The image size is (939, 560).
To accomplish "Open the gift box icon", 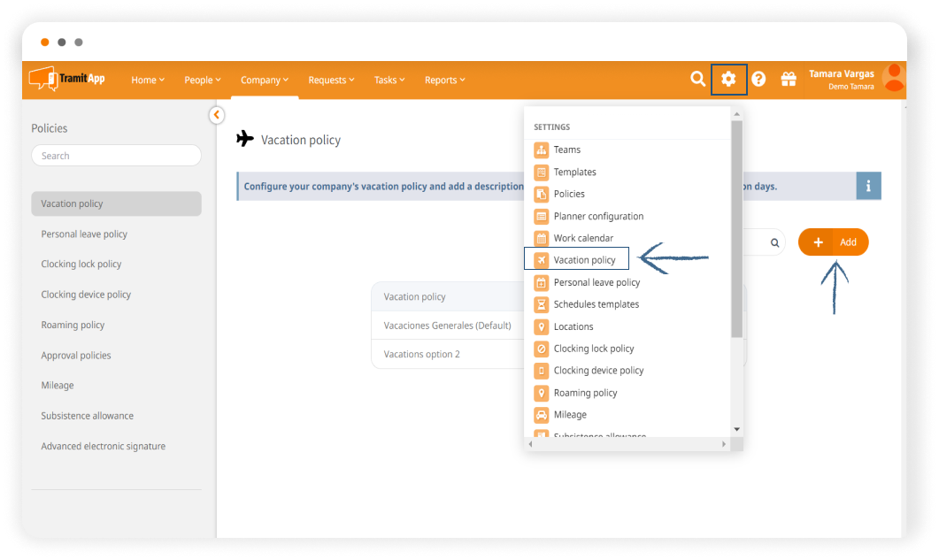I will 788,80.
